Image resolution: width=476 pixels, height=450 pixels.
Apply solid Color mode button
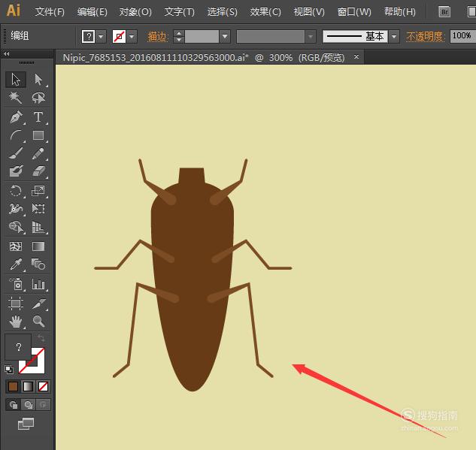pyautogui.click(x=13, y=386)
